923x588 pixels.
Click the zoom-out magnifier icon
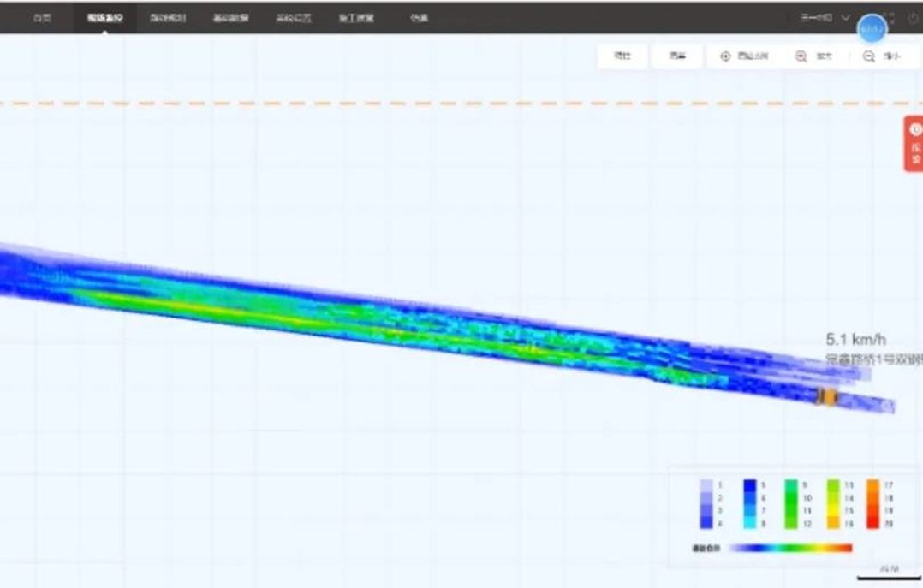[869, 56]
